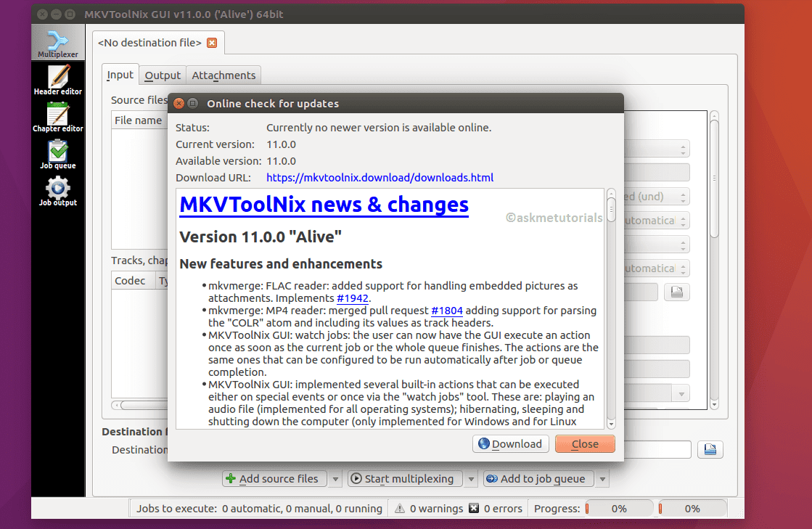Open the Chapter editor tool
Image resolution: width=812 pixels, height=529 pixels.
tap(58, 118)
